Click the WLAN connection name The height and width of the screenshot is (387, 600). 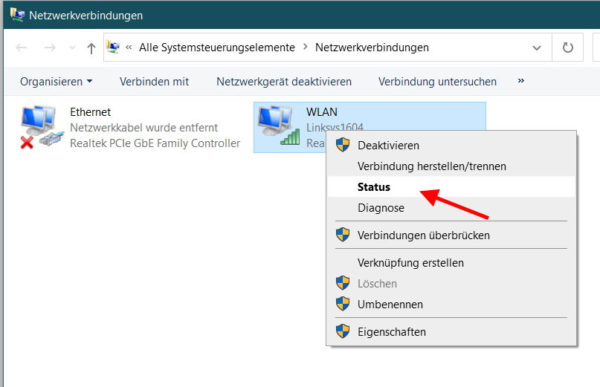click(322, 112)
